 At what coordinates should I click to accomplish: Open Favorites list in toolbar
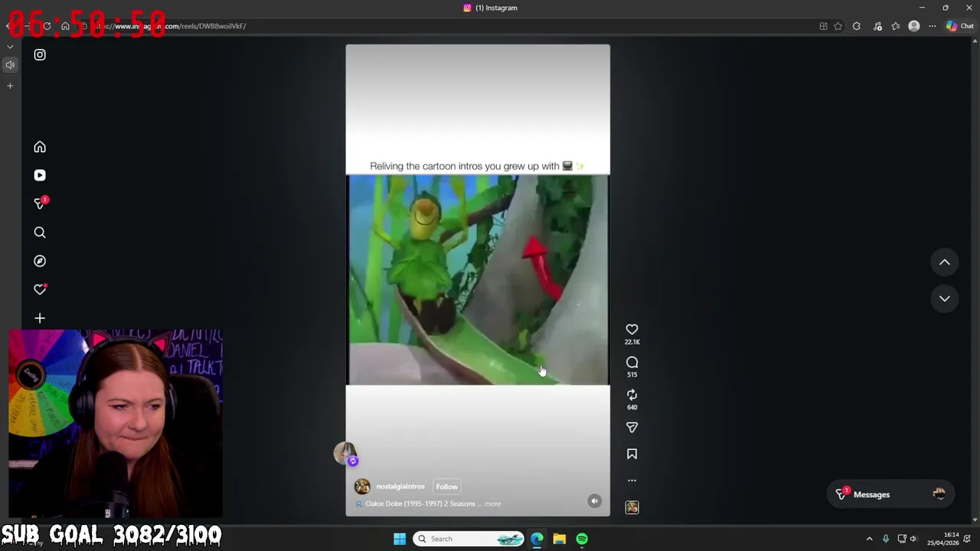(x=896, y=26)
